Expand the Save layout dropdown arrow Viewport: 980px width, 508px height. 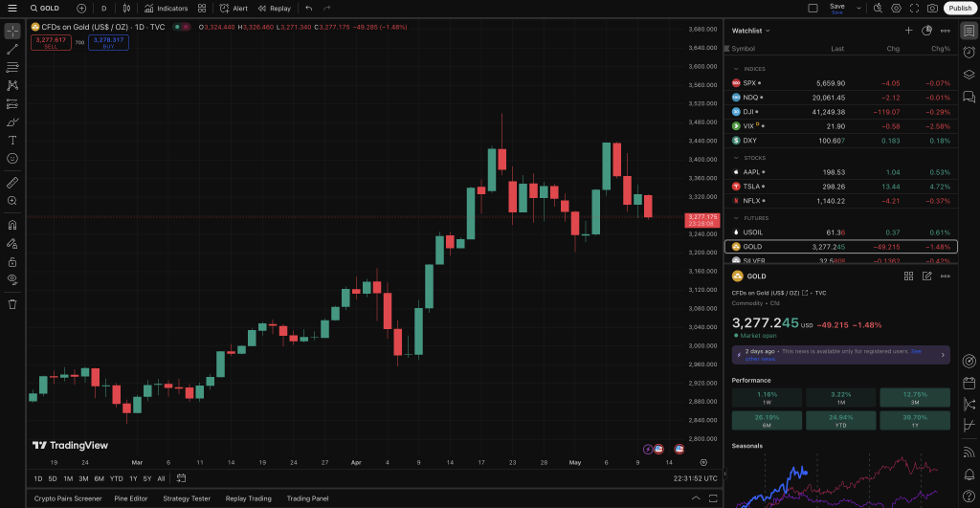pyautogui.click(x=858, y=8)
